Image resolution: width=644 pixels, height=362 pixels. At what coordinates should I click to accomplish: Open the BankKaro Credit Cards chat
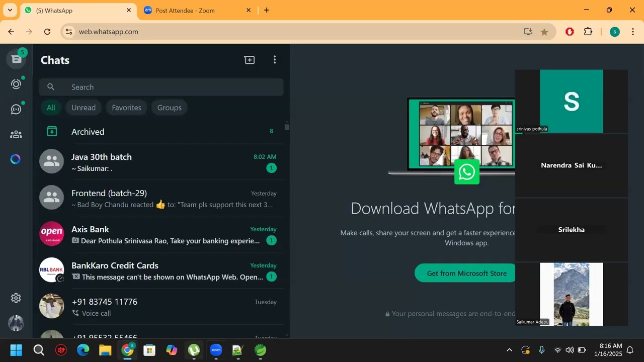(x=161, y=270)
